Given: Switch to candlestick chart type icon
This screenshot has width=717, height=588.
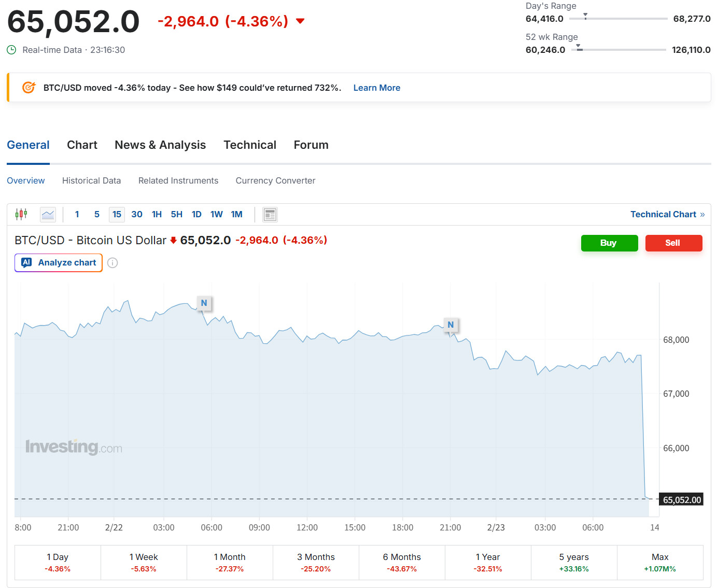Looking at the screenshot, I should [x=21, y=214].
